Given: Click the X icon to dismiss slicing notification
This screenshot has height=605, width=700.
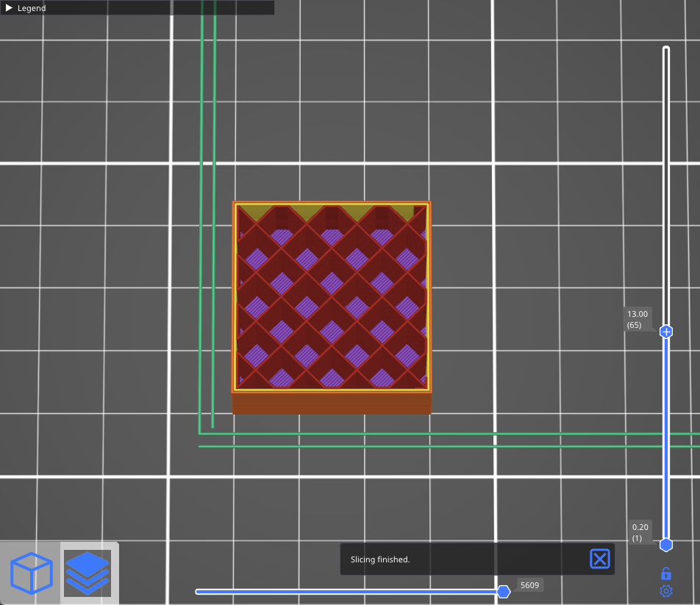Looking at the screenshot, I should pyautogui.click(x=599, y=559).
